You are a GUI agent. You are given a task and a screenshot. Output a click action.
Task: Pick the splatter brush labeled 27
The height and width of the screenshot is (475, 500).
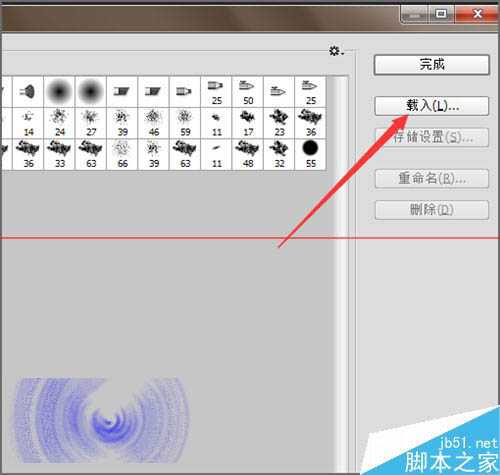point(91,123)
